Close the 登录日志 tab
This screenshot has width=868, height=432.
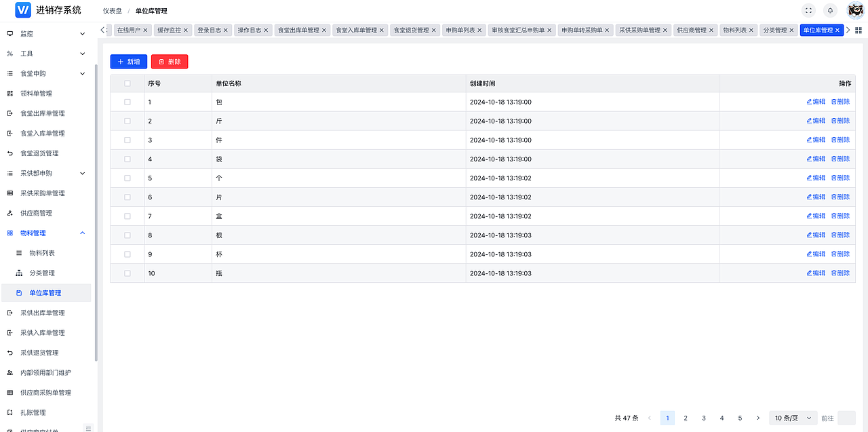(226, 31)
